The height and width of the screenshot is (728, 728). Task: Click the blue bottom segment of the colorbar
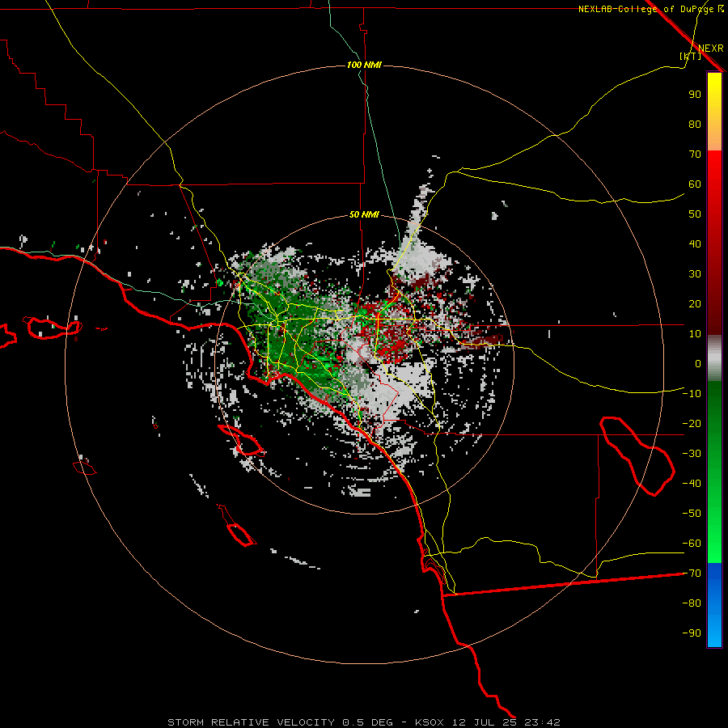(x=714, y=605)
